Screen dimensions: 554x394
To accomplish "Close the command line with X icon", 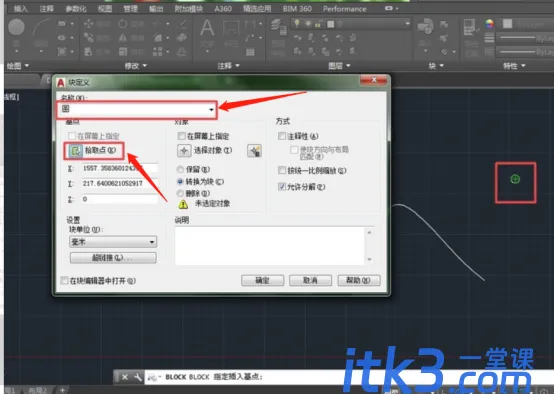I will point(125,377).
